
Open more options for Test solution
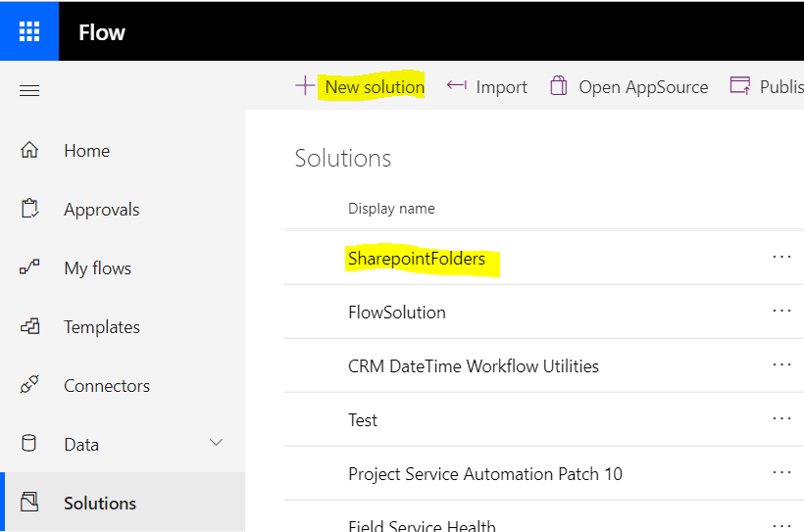click(x=781, y=418)
